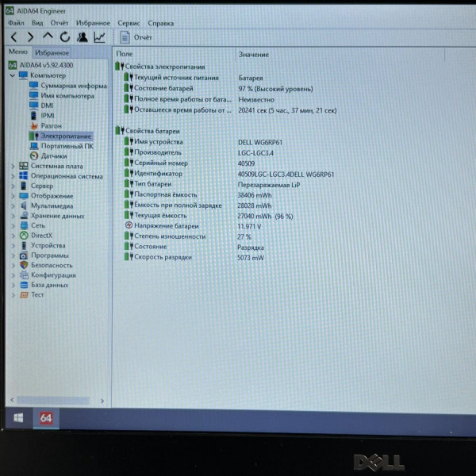Go back with the left arrow toolbar icon
The image size is (476, 476).
(14, 37)
